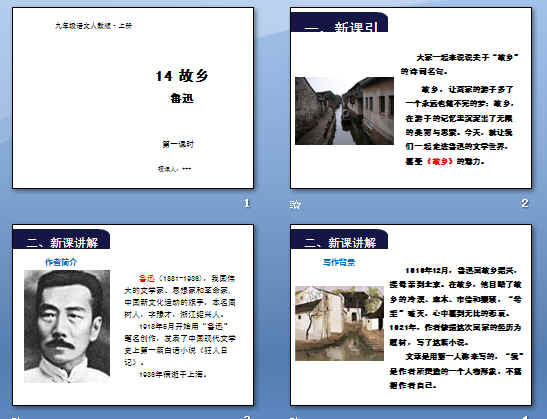The height and width of the screenshot is (419, 547).
Task: Click the canal street photo on slide 2
Action: tap(344, 111)
